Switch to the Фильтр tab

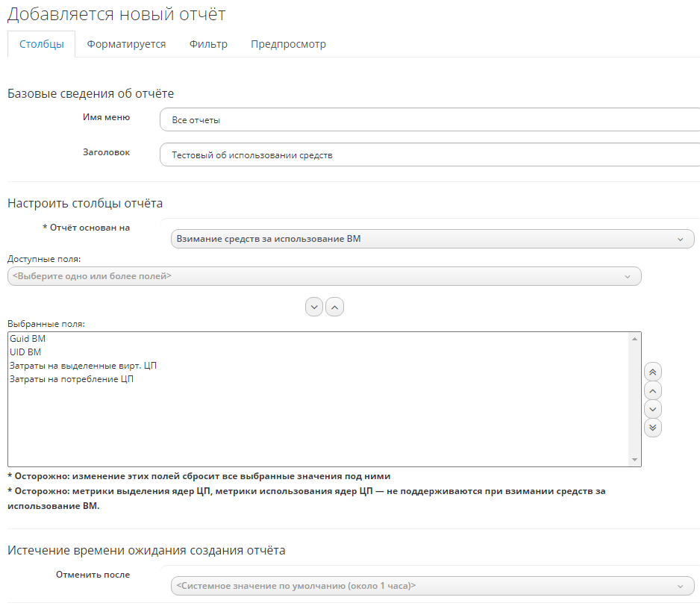click(208, 44)
